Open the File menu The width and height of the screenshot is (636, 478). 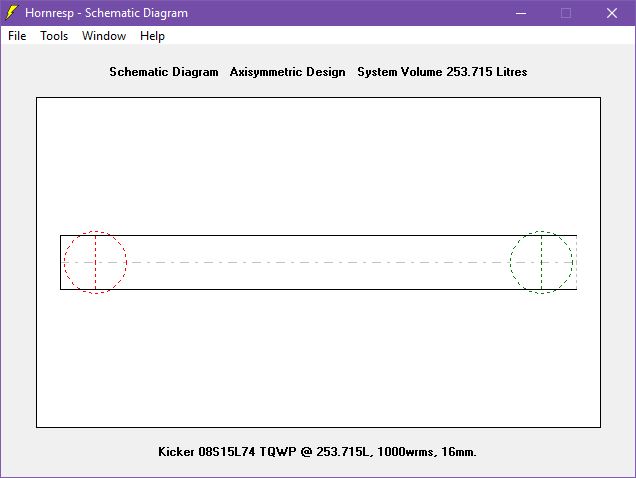click(17, 36)
